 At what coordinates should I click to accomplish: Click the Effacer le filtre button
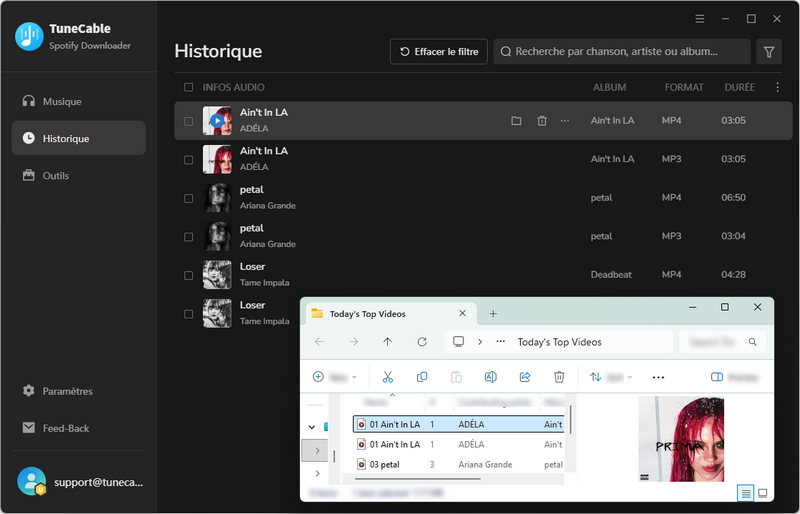(x=439, y=52)
